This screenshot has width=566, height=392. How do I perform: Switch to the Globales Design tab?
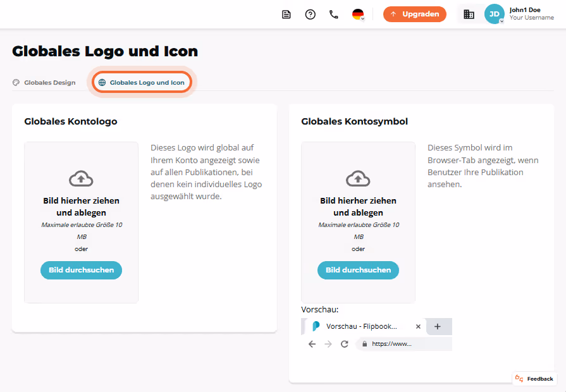[x=44, y=83]
